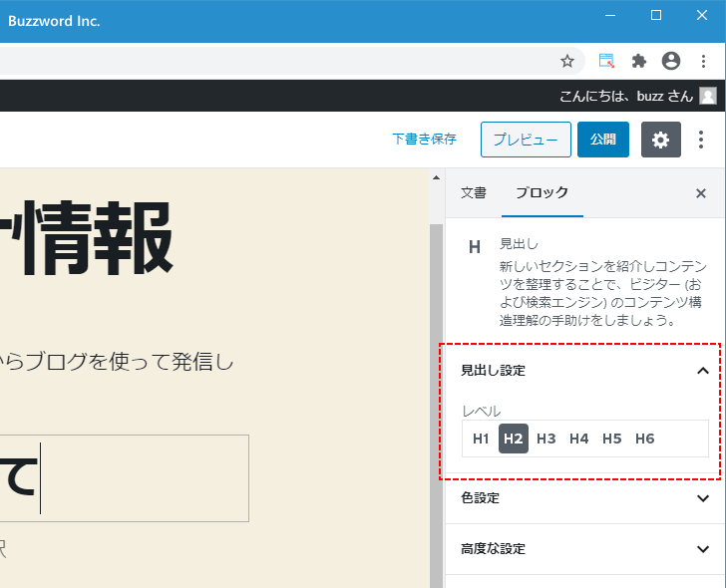Set heading level to H1
The width and height of the screenshot is (726, 588).
(x=481, y=439)
